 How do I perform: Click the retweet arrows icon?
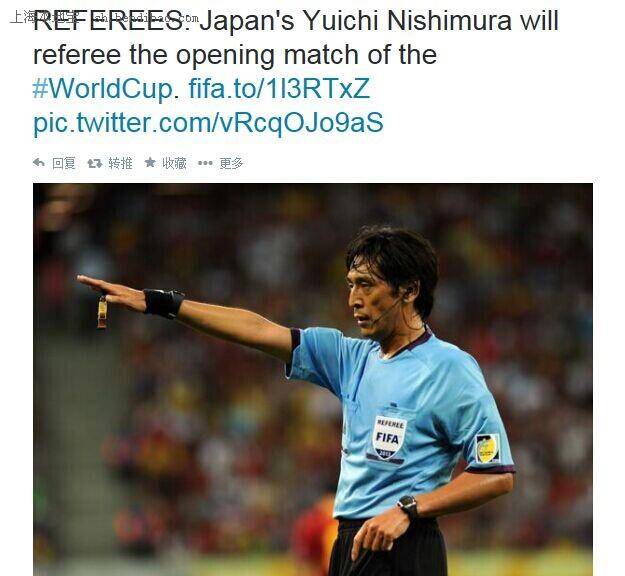(x=95, y=163)
